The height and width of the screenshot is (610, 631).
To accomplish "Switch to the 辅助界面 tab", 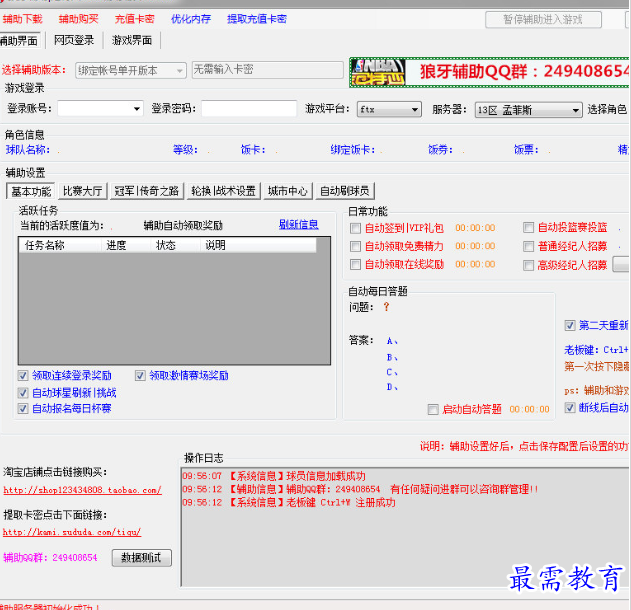I will (19, 41).
